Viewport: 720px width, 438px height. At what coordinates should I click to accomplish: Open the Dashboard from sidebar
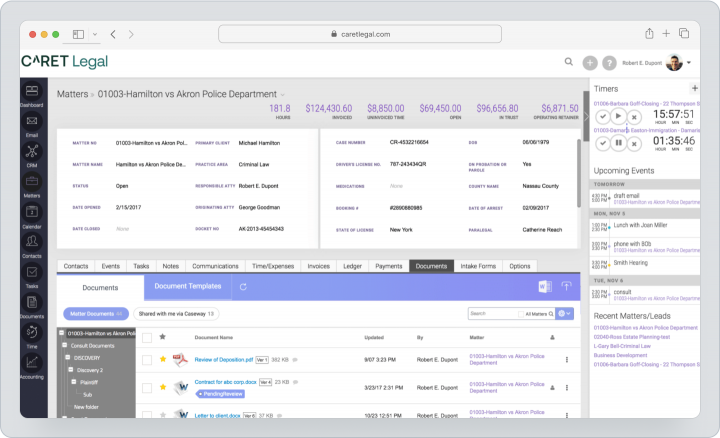pos(32,95)
